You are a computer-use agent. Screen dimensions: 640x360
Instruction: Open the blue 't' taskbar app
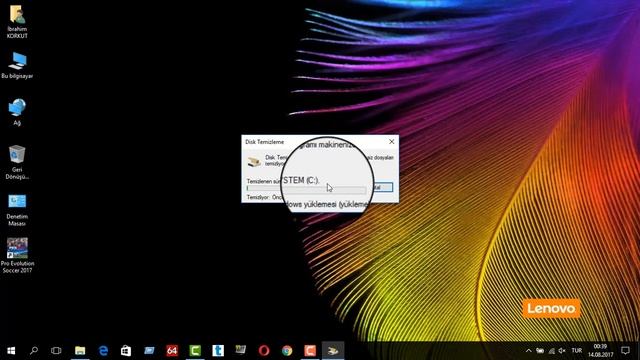click(x=218, y=351)
